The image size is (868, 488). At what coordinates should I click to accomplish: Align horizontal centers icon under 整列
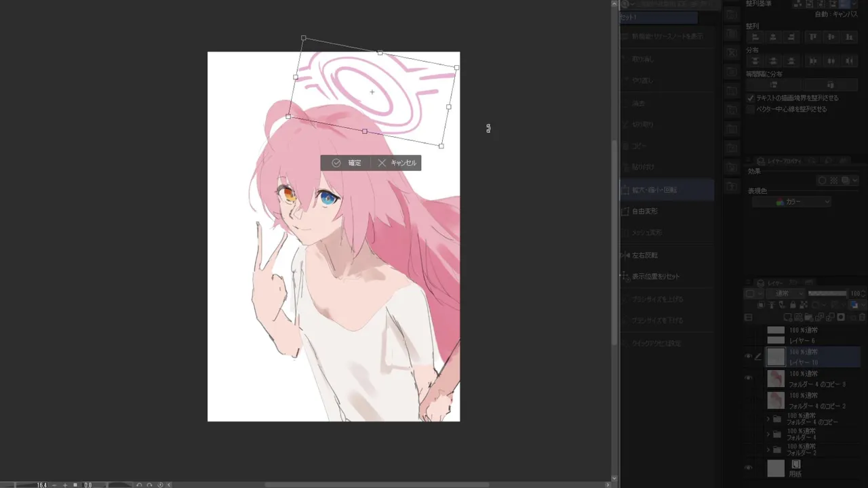[x=773, y=37]
